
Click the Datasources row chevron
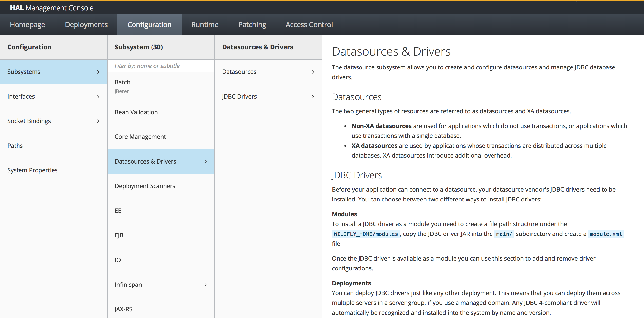coord(313,72)
